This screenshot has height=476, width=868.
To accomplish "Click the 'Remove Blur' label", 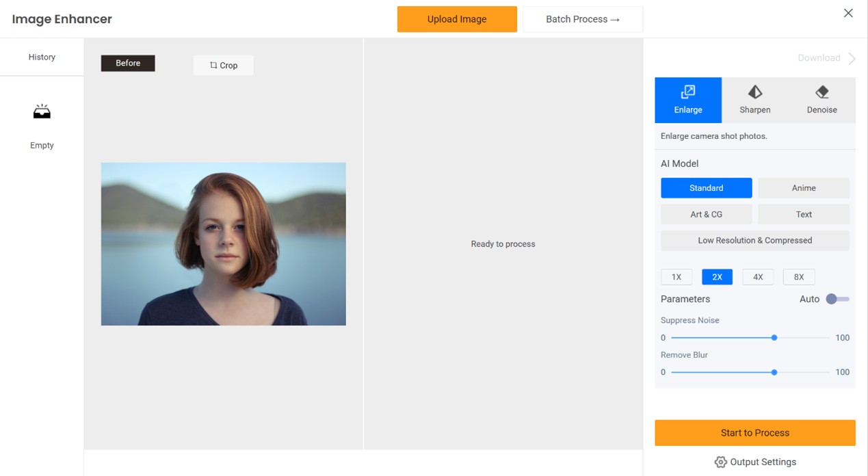I will 684,355.
